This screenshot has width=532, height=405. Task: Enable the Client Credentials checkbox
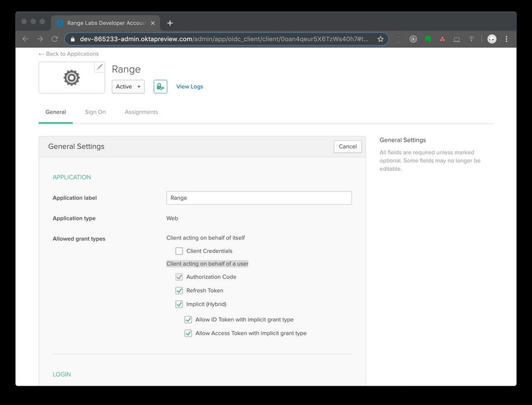click(x=179, y=251)
